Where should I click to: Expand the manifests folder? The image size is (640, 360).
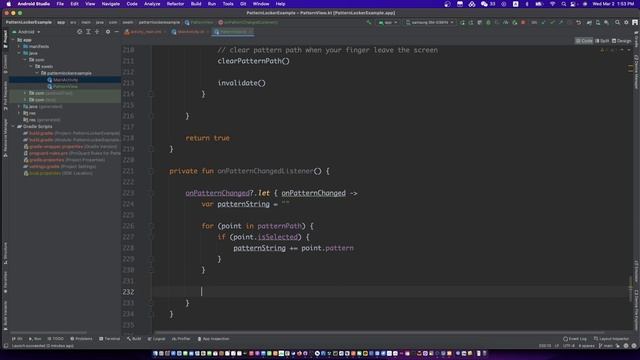(19, 47)
